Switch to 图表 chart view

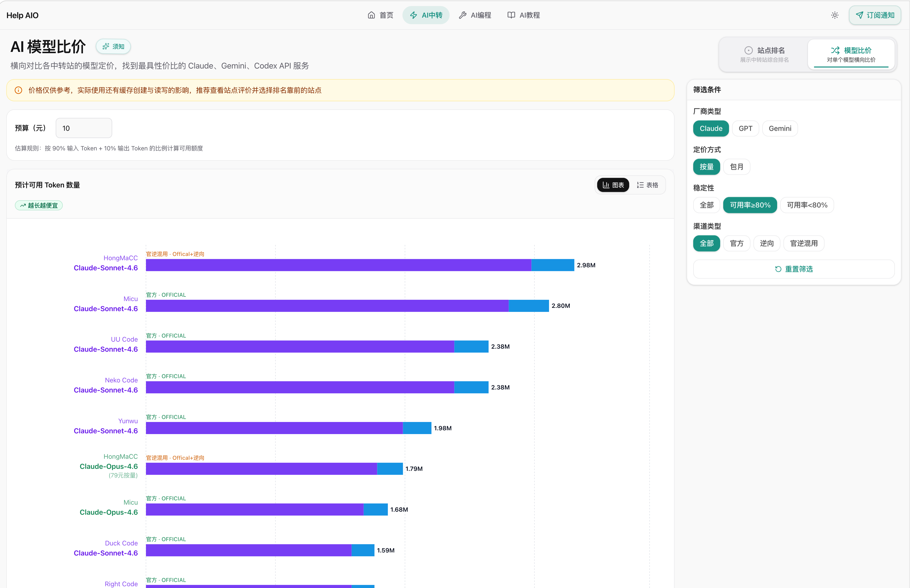pyautogui.click(x=613, y=185)
